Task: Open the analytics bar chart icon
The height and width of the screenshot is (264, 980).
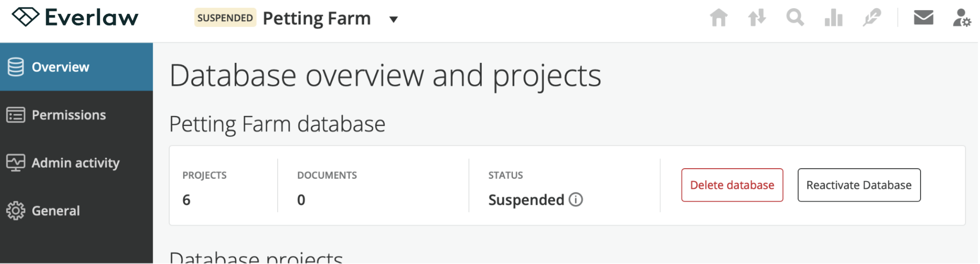Action: tap(834, 18)
